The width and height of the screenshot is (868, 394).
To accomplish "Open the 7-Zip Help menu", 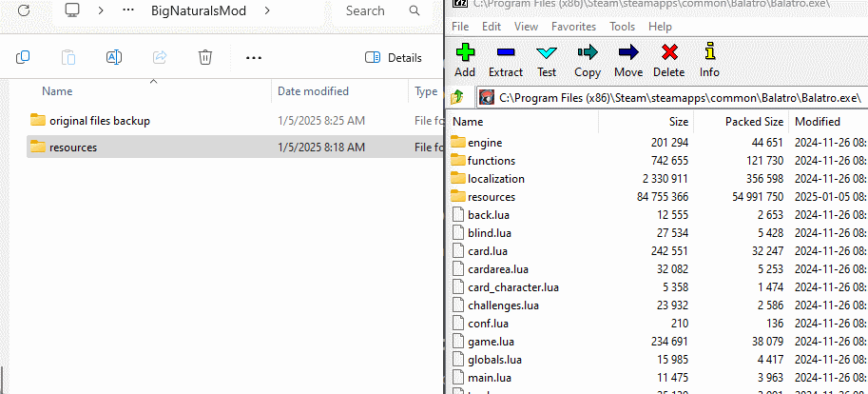I will click(x=660, y=26).
